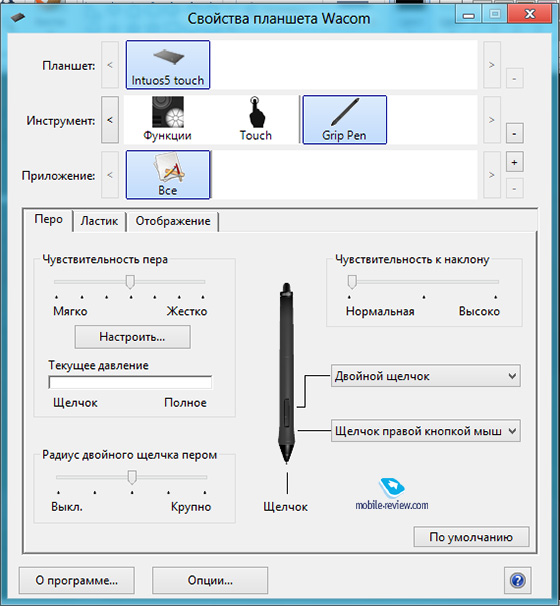560x606 pixels.
Task: Select the Функции tool icon
Action: click(x=167, y=119)
